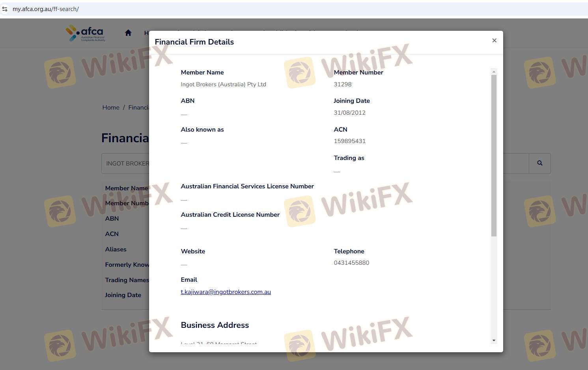The image size is (588, 370).
Task: Click the ABN label in the dialog
Action: click(x=187, y=101)
